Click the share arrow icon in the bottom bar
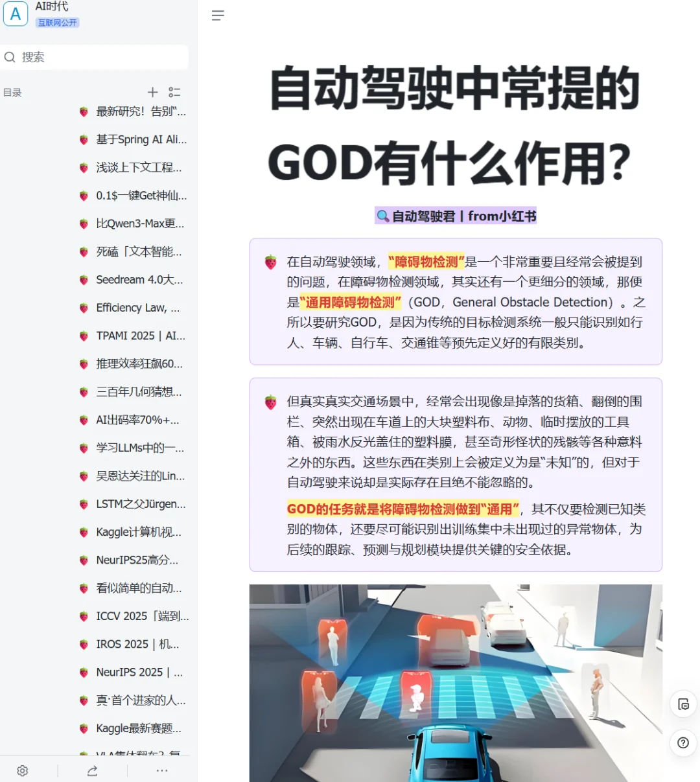The image size is (700, 782). [x=91, y=770]
